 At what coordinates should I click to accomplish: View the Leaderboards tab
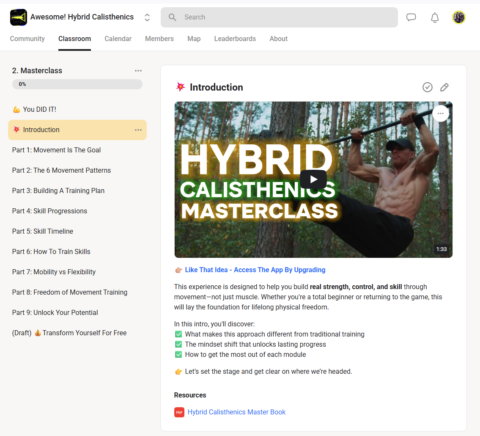coord(235,39)
